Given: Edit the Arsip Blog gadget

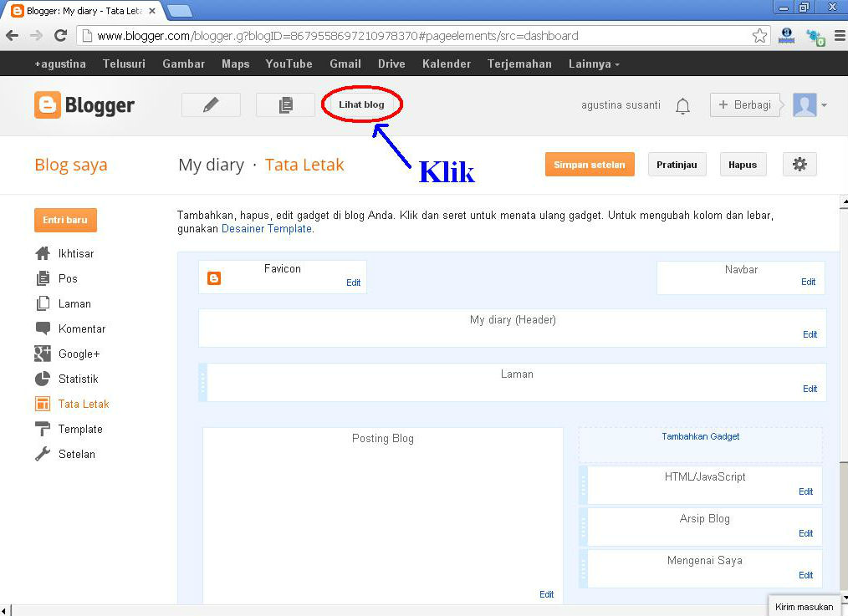Looking at the screenshot, I should point(806,533).
